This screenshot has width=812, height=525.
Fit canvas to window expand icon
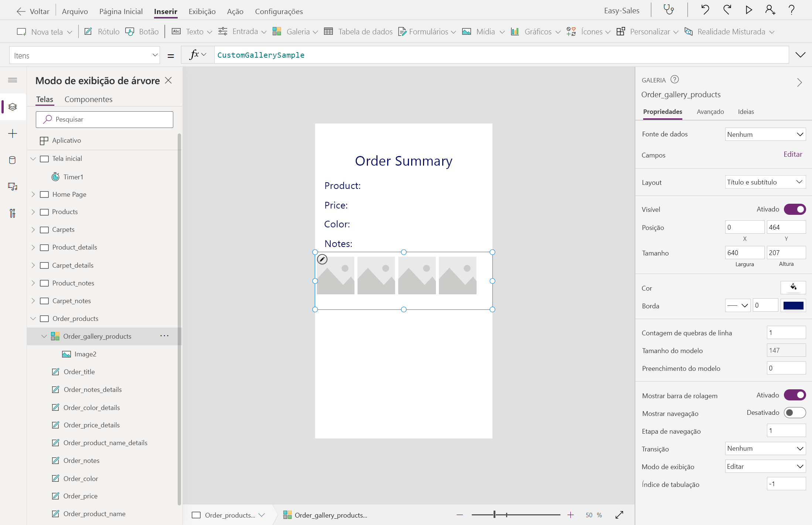tap(620, 515)
